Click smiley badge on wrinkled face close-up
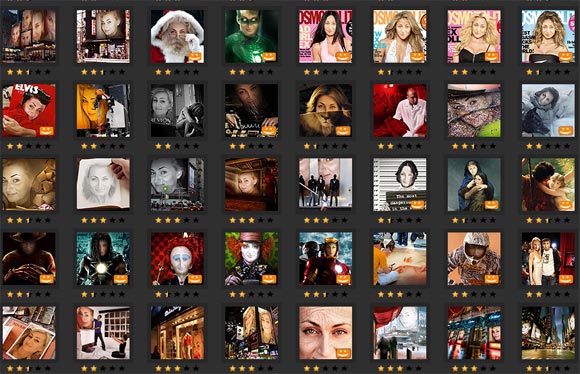The image size is (580, 374). click(x=343, y=353)
